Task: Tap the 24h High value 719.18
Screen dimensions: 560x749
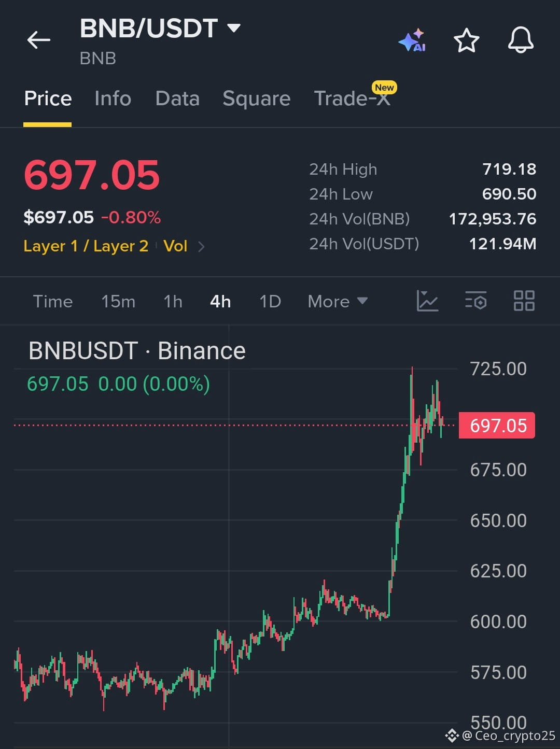Action: point(509,169)
